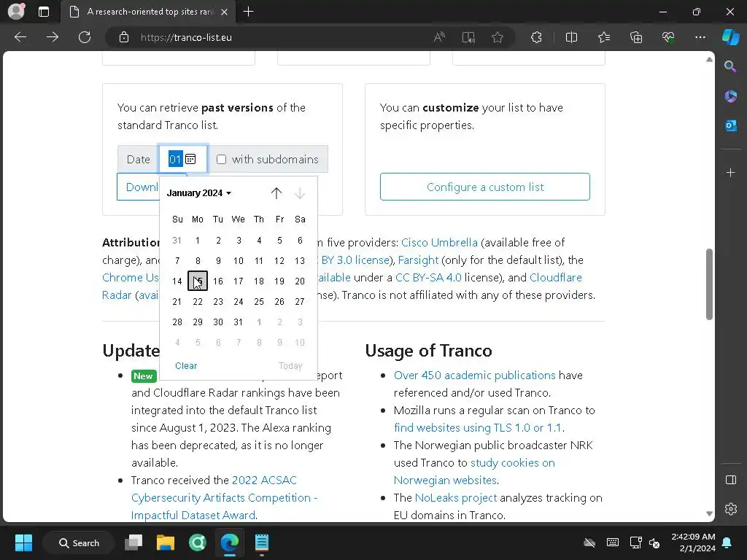The image size is (747, 560).
Task: Open the Outlook sidebar icon
Action: coord(730,125)
